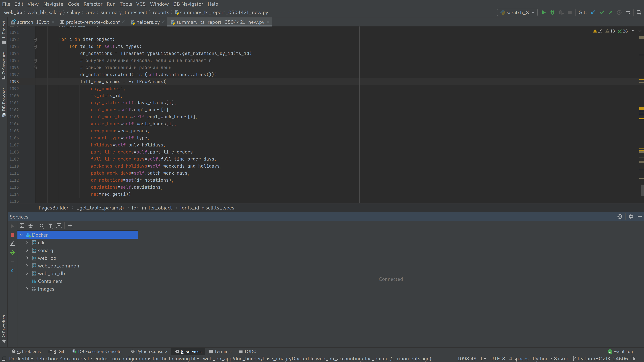Click the minus icon in the Services sidebar

(x=13, y=261)
